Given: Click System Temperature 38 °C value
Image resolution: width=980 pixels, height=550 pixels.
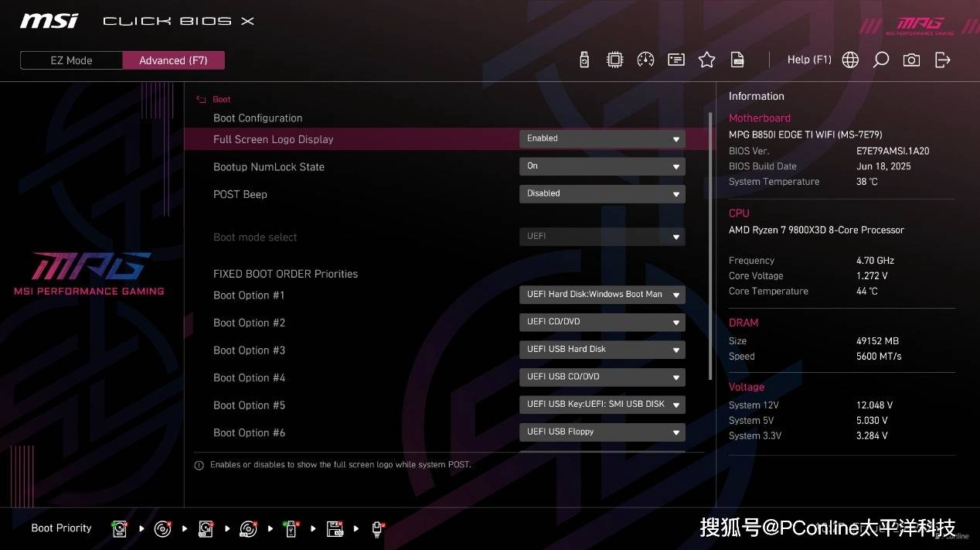Looking at the screenshot, I should (867, 182).
